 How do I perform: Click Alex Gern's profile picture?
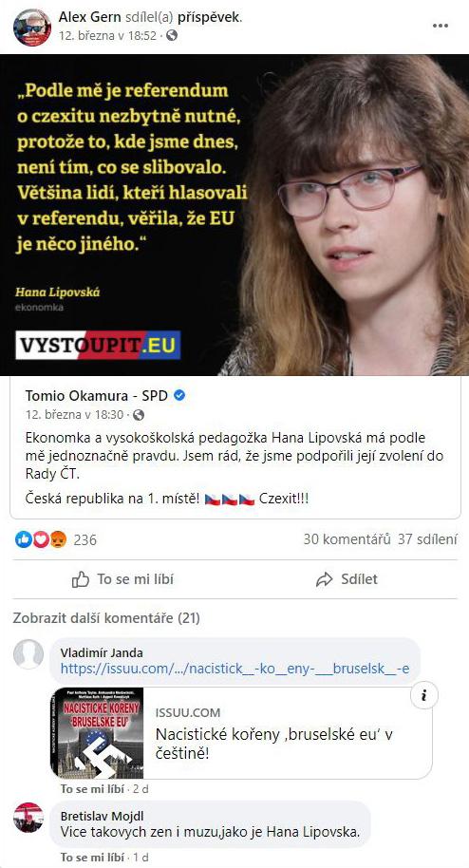tap(32, 28)
